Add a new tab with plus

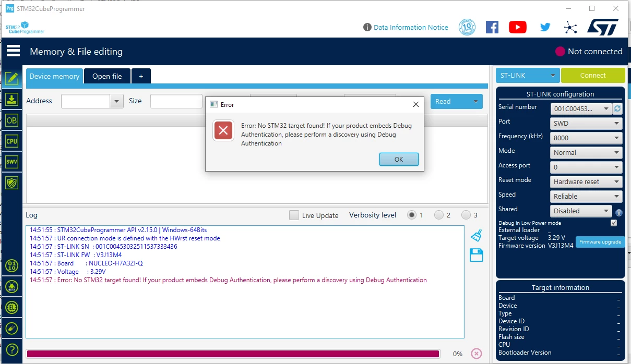click(141, 76)
